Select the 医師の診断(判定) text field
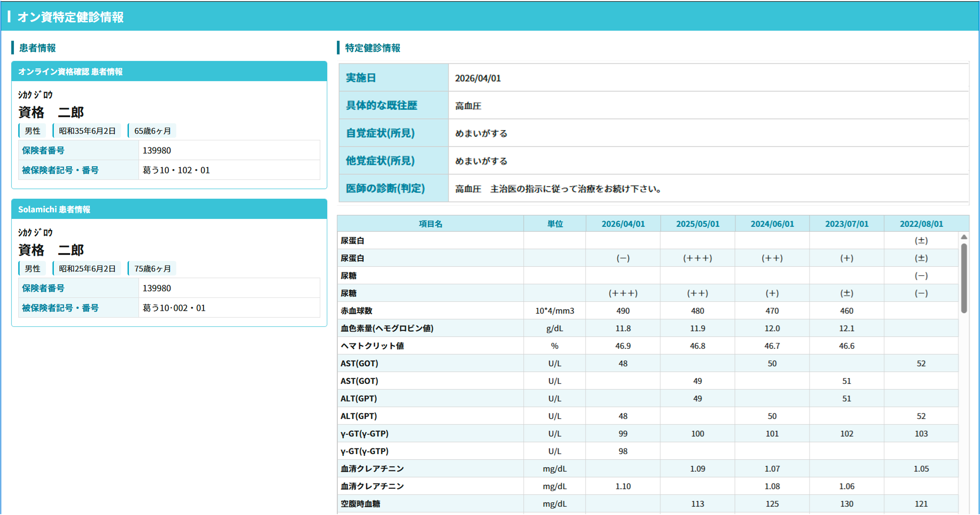Viewport: 980px width, 515px height. (x=558, y=189)
